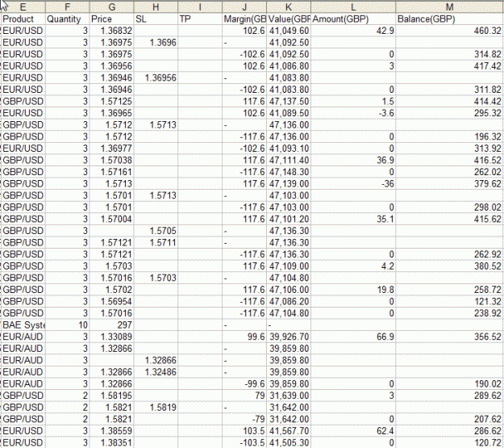
Task: Select SL cell 1.5711
Action: pyautogui.click(x=156, y=243)
